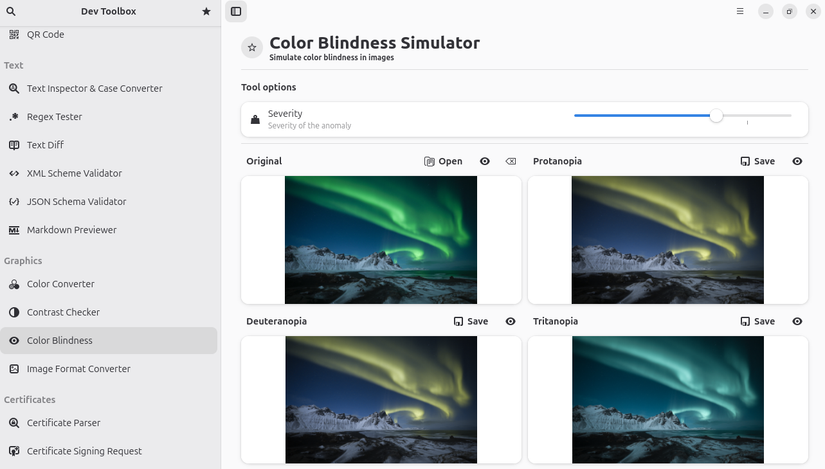The image size is (825, 469).
Task: Click the Contrast Checker half-circle icon
Action: coord(14,312)
